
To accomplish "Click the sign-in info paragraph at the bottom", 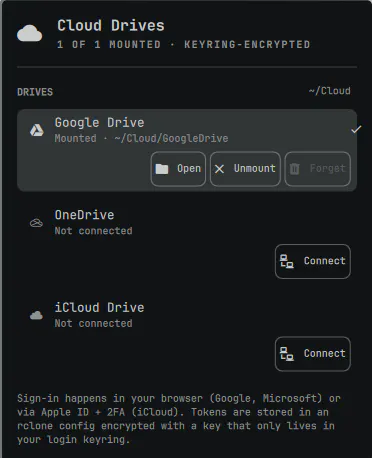I will tap(179, 419).
